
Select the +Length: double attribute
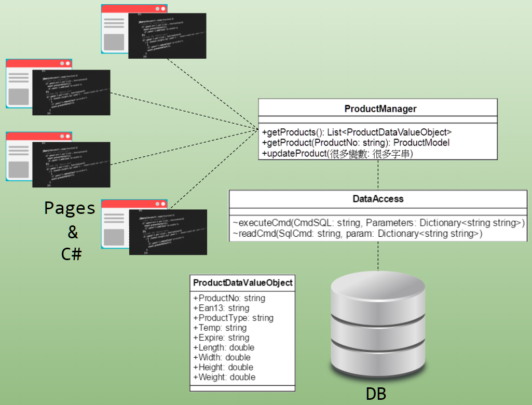click(223, 347)
